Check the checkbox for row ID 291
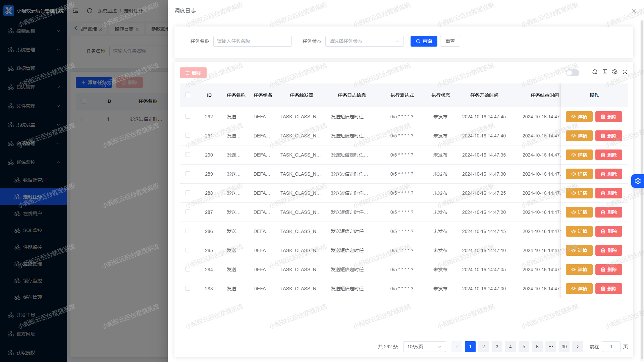 (188, 136)
